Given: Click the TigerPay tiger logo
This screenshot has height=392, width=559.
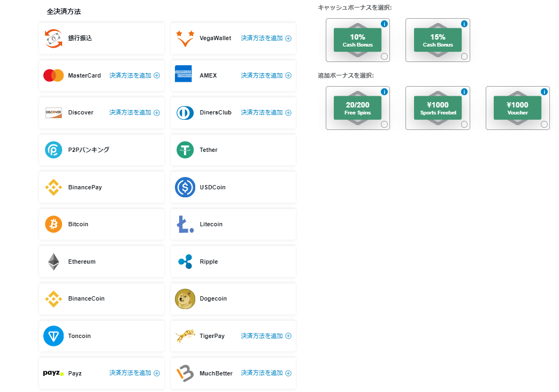Looking at the screenshot, I should 185,336.
